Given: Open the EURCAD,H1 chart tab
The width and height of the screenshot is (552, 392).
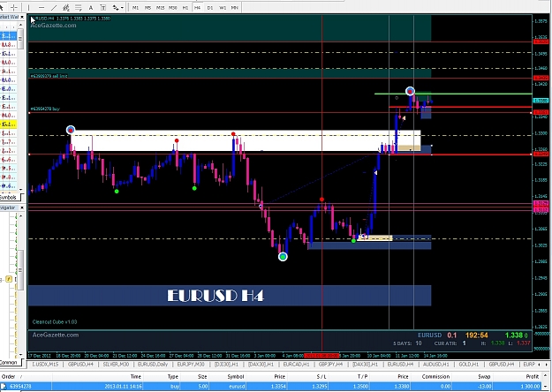Looking at the screenshot, I should 296,365.
